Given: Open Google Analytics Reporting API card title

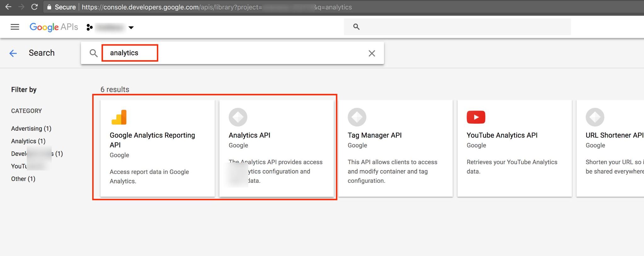Looking at the screenshot, I should coord(152,140).
